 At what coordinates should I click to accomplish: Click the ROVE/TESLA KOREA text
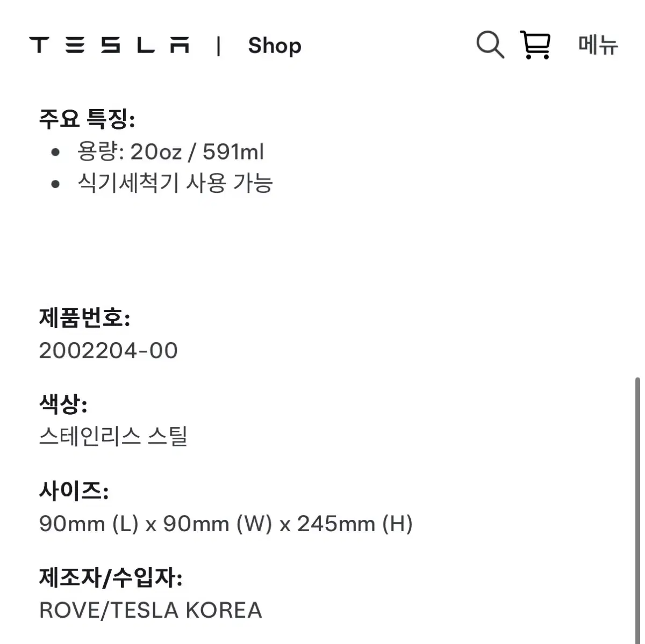pos(150,610)
